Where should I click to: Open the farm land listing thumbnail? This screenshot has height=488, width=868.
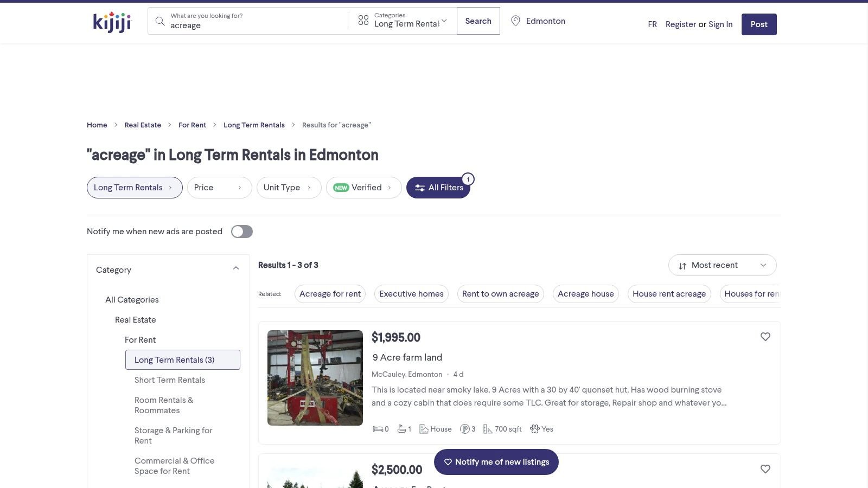[315, 378]
